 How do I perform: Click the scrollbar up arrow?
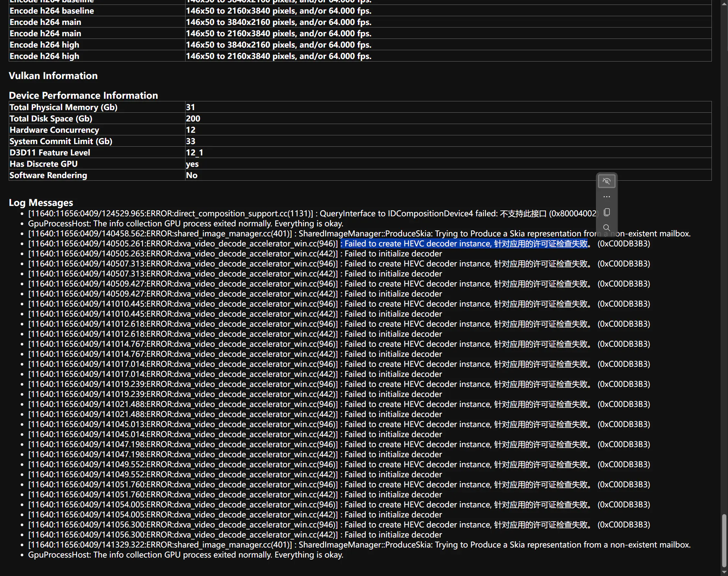[x=724, y=3]
